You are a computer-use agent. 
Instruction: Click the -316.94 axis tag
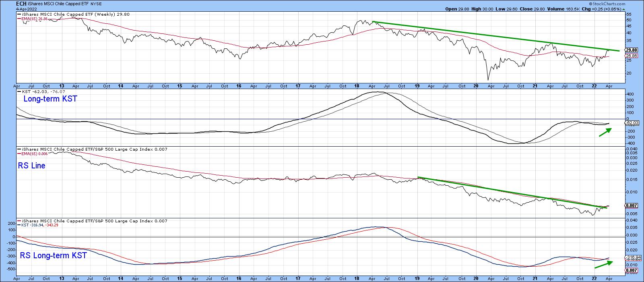[633, 257]
